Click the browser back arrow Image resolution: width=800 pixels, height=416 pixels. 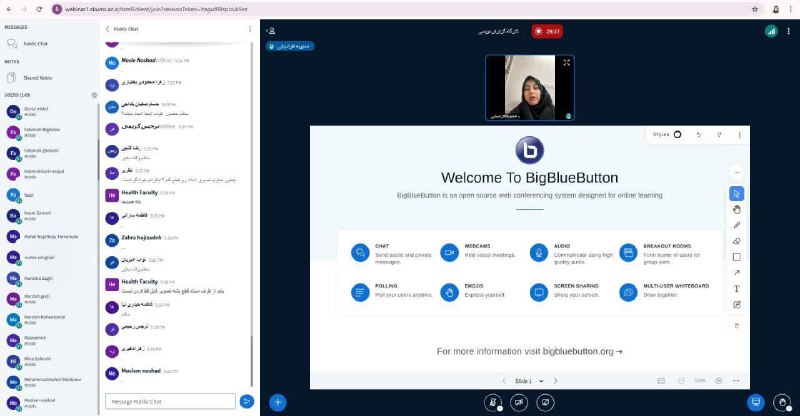(9, 9)
